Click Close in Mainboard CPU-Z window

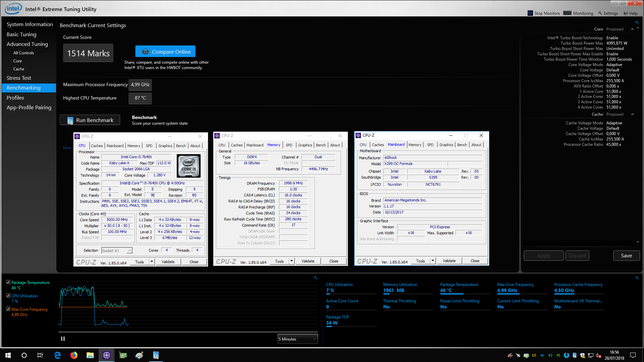pos(475,261)
